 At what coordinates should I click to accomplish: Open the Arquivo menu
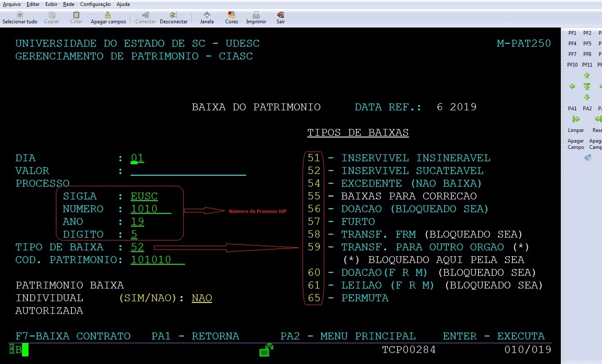11,4
